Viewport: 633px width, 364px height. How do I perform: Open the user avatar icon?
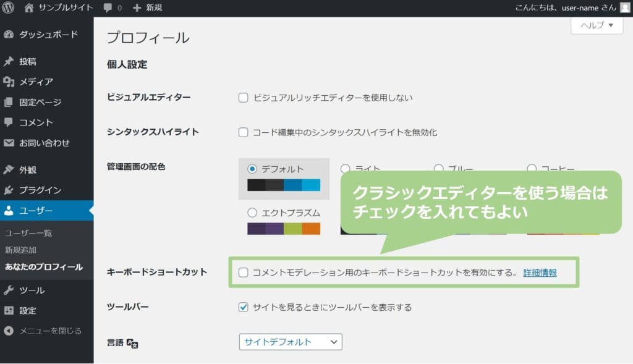624,8
